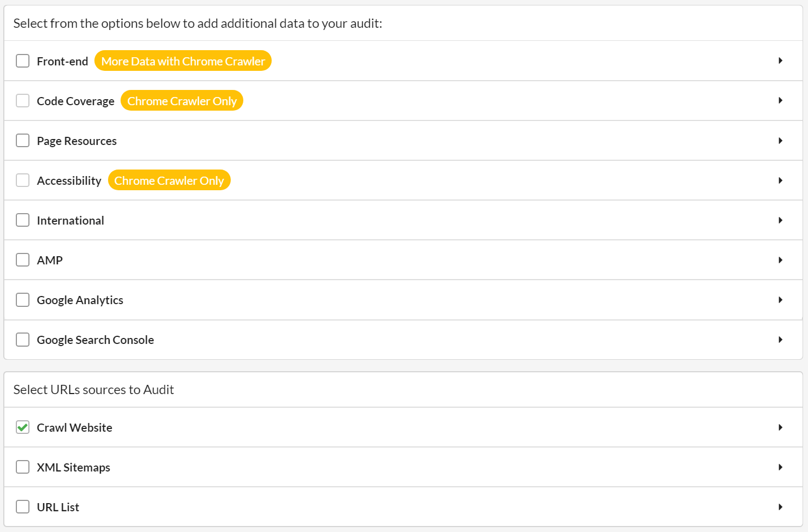808x532 pixels.
Task: Click the More Data with Chrome Crawler badge
Action: coord(183,61)
